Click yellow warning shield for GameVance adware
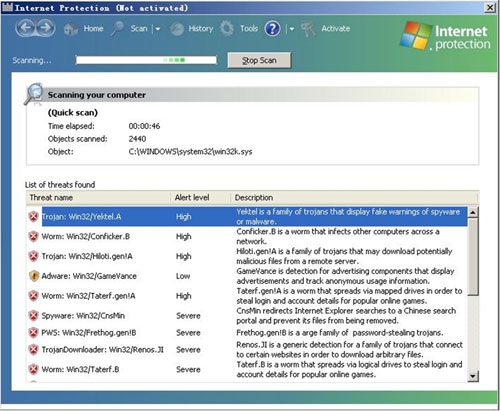500x411 pixels. point(34,276)
